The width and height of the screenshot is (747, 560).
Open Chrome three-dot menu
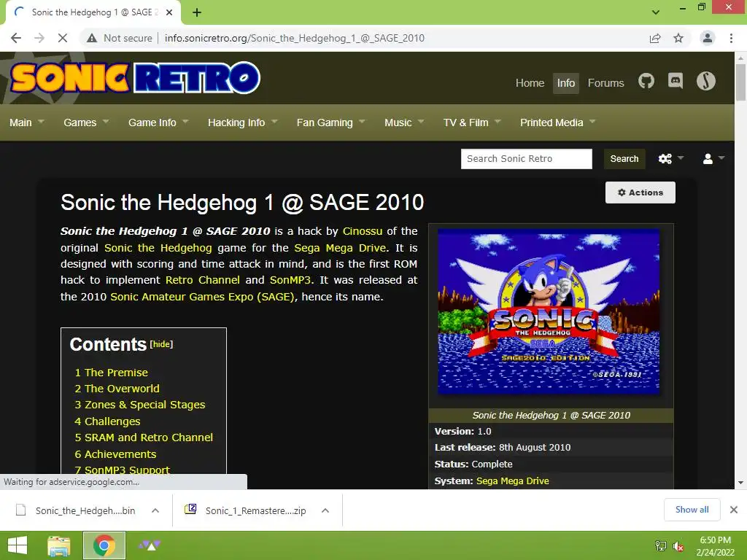(731, 38)
